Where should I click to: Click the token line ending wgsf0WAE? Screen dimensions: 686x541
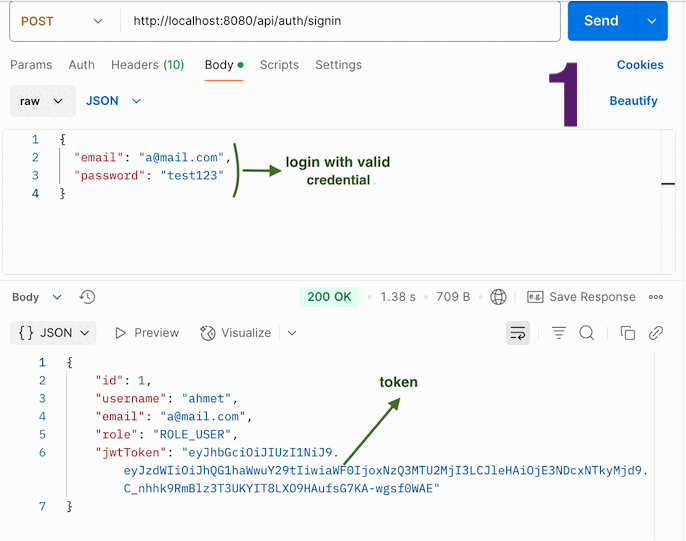[x=281, y=488]
